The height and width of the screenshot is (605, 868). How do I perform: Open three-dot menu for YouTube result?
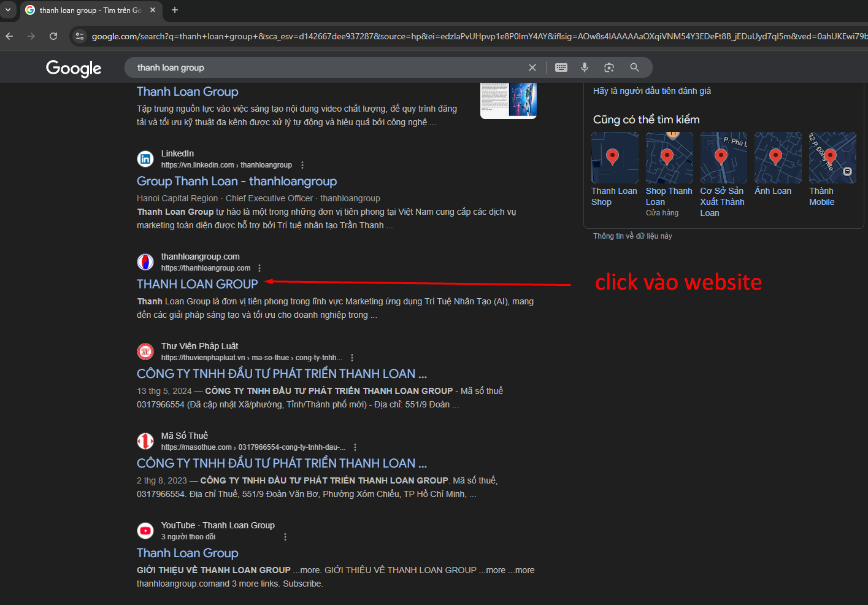[x=285, y=537]
